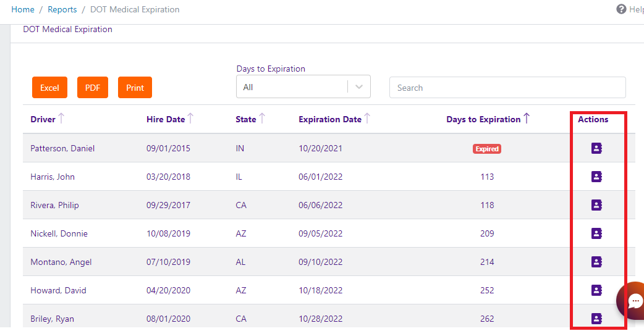Click the Help question mark icon
Image resolution: width=644 pixels, height=331 pixels.
coord(621,9)
